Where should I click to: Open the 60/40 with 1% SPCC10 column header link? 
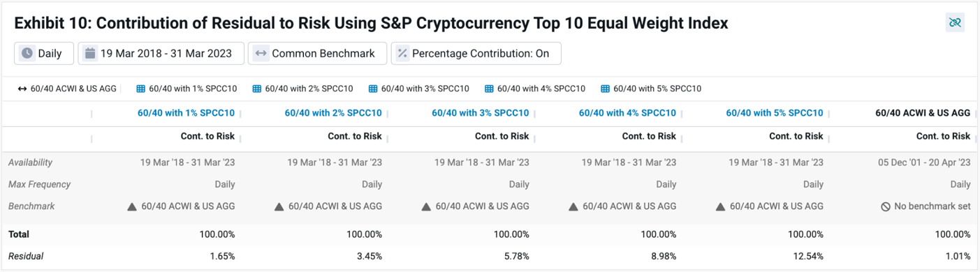(186, 113)
